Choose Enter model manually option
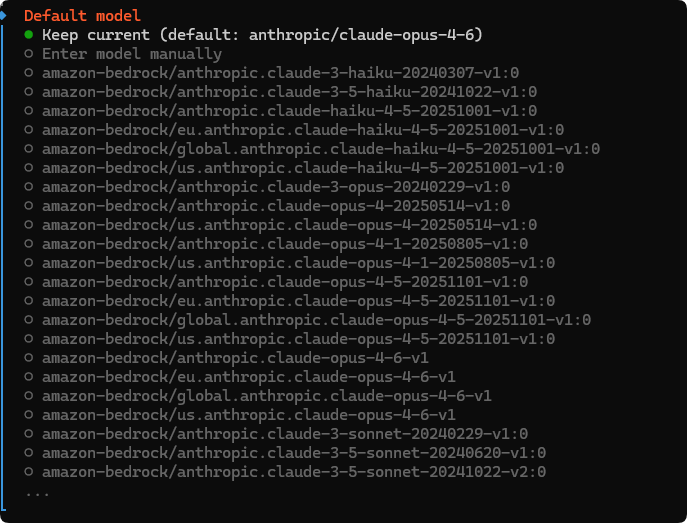This screenshot has height=523, width=687. pyautogui.click(x=132, y=54)
